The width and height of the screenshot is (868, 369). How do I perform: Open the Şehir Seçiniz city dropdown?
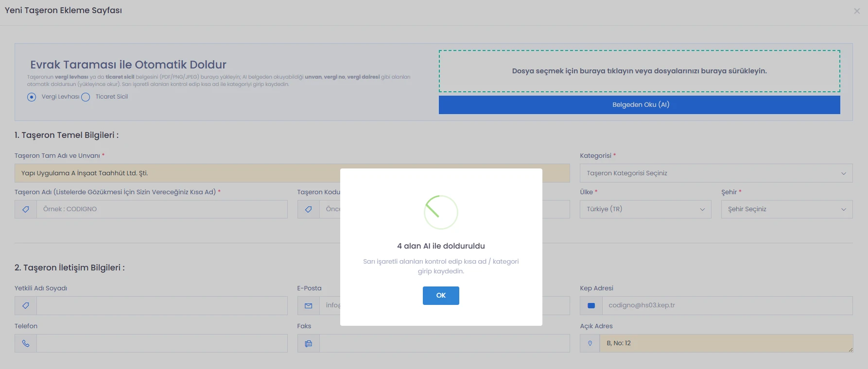click(x=787, y=209)
